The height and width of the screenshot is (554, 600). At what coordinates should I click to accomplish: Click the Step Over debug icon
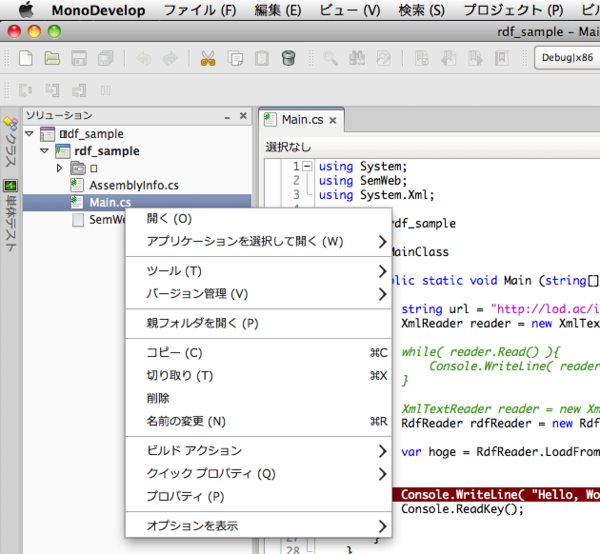click(x=26, y=91)
